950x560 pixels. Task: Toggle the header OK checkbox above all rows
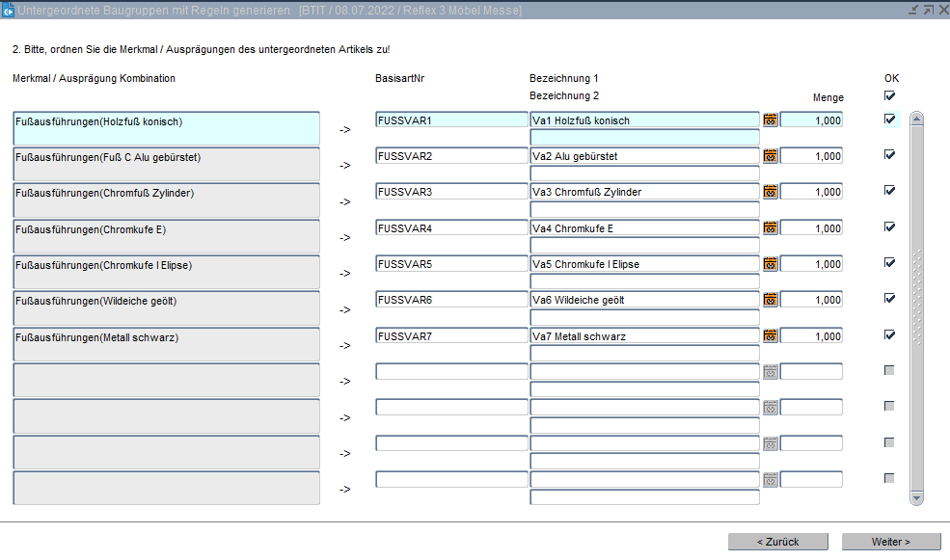889,95
